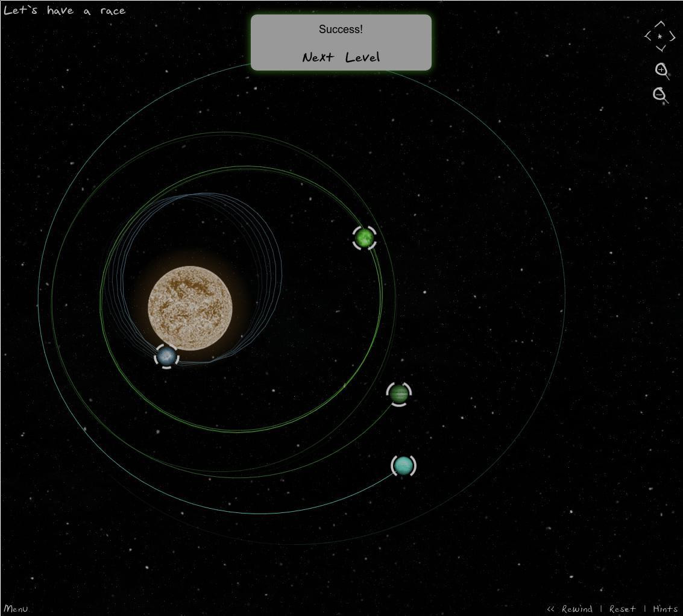Pan the view up with arrow
The height and width of the screenshot is (616, 683).
click(660, 24)
